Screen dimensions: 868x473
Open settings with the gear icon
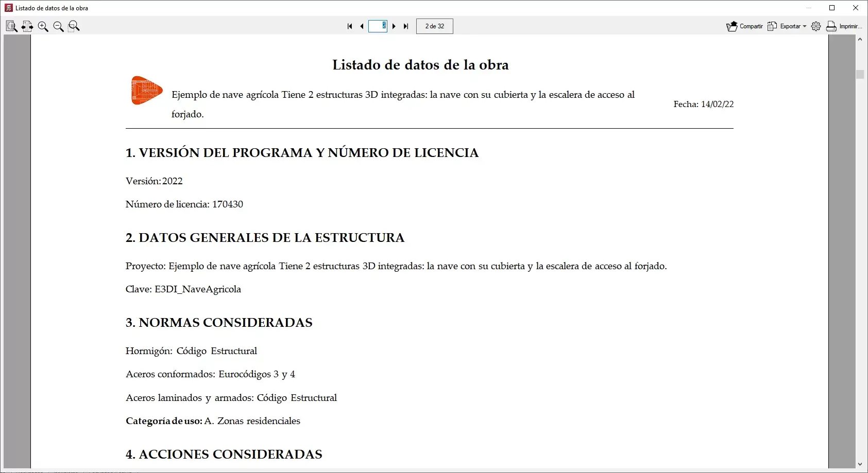pos(816,26)
